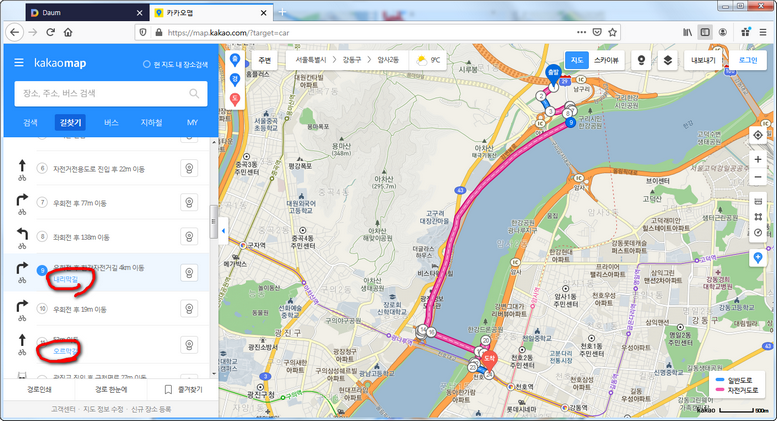The image size is (777, 421).
Task: Click the 내보내기 export button
Action: pos(703,60)
